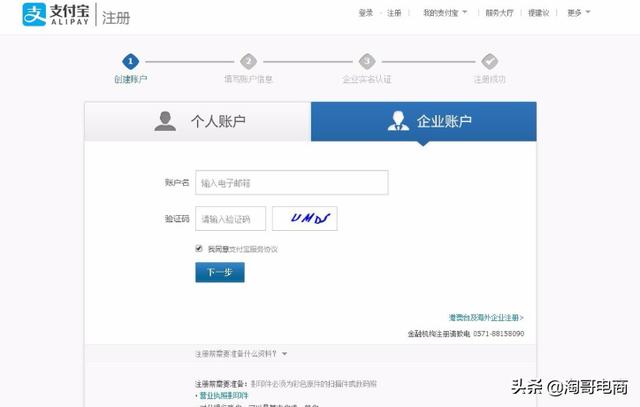Image resolution: width=640 pixels, height=407 pixels.
Task: Focus the 账户名 email input field
Action: (x=292, y=182)
